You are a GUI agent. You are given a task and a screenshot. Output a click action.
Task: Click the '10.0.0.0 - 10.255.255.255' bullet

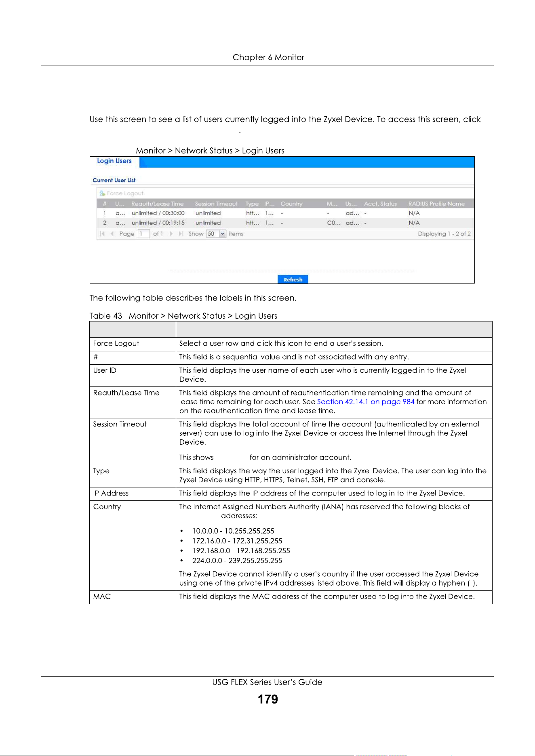(233, 531)
